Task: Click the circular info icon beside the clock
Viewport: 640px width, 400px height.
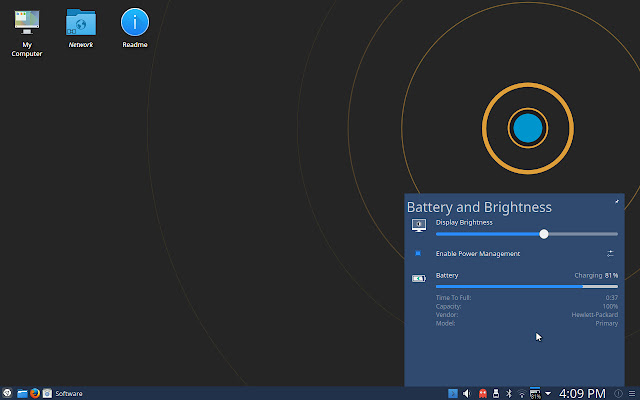Action: [618, 393]
